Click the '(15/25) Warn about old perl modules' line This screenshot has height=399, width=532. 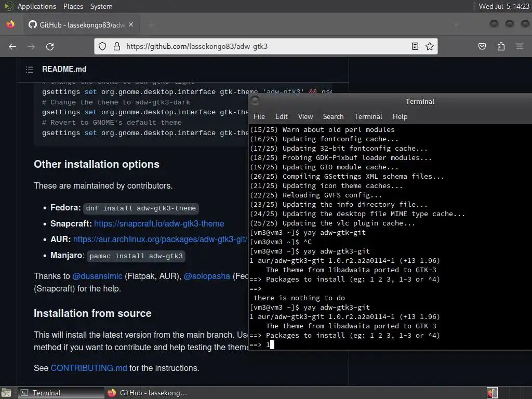click(x=322, y=129)
